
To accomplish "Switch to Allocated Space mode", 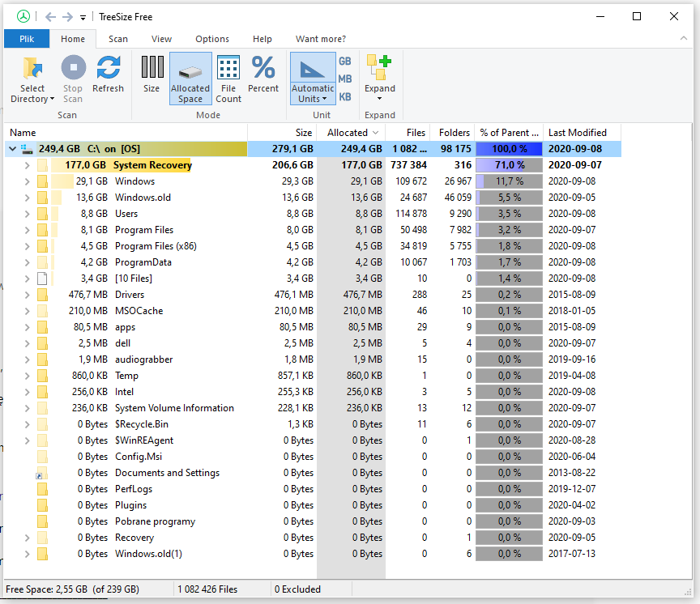I will click(190, 79).
